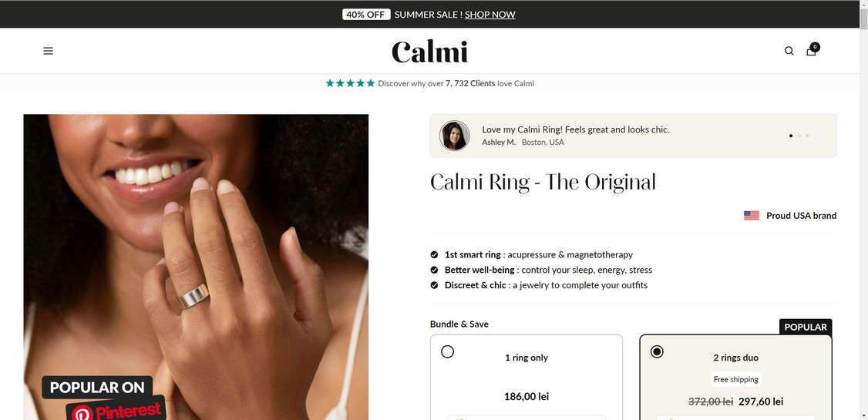Viewport: 868px width, 420px height.
Task: Click the SHOP NOW link in banner
Action: 490,15
